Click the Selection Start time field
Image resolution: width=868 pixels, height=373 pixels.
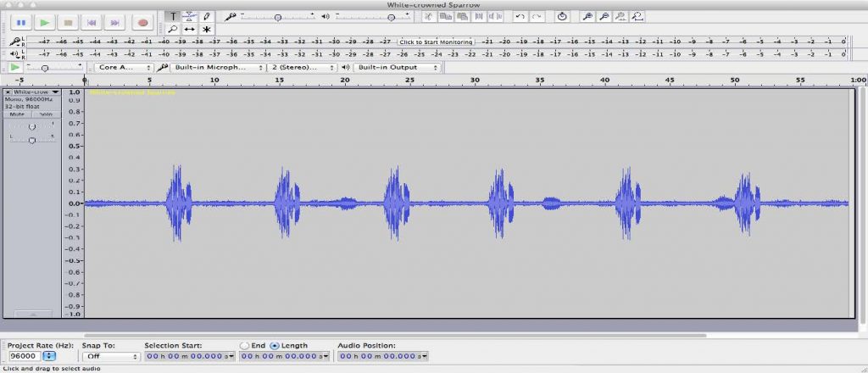(x=191, y=356)
